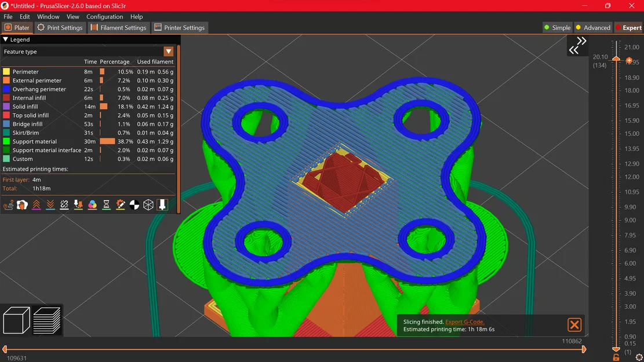Toggle Print pauses hourglass icon
Screen dimensions: 644x362
pyautogui.click(x=107, y=205)
